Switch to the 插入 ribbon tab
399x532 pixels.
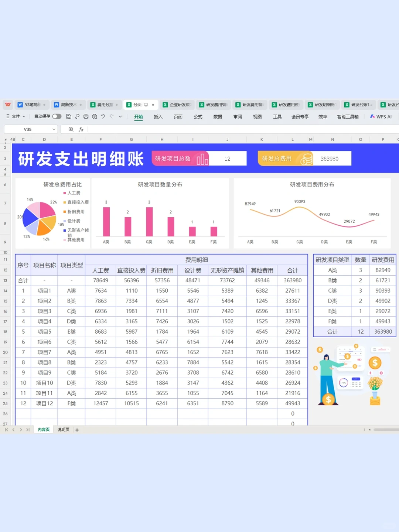(x=158, y=116)
